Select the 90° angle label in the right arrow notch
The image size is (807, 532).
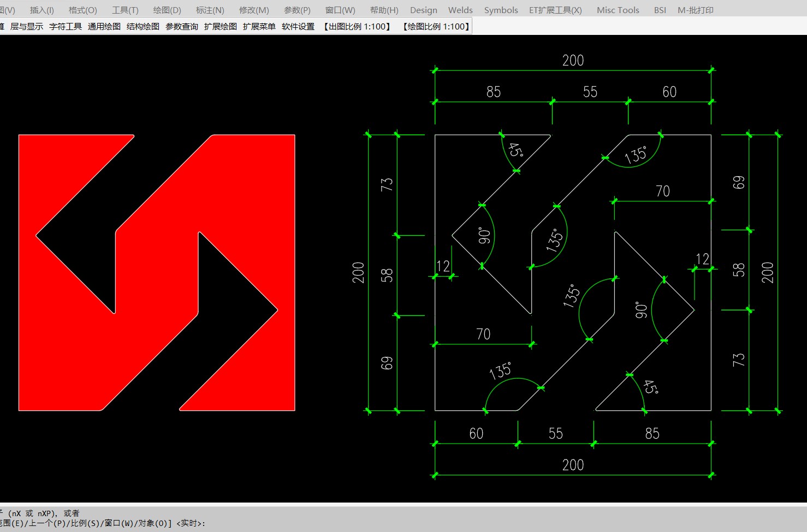click(x=641, y=310)
